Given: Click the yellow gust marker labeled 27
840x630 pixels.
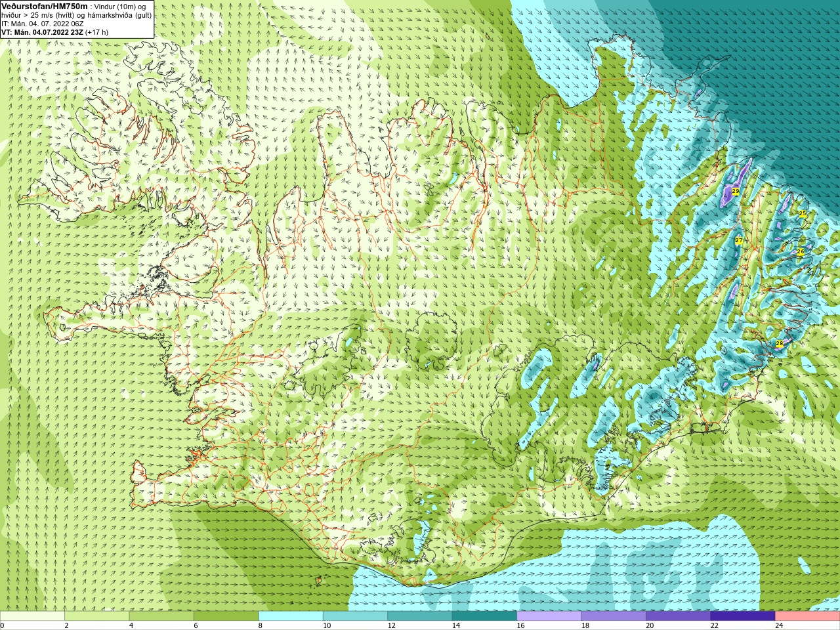Looking at the screenshot, I should [x=738, y=241].
